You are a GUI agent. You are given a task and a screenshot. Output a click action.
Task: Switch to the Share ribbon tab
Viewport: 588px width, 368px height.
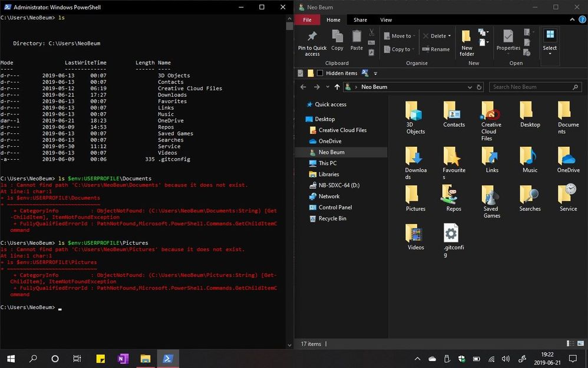click(x=360, y=20)
